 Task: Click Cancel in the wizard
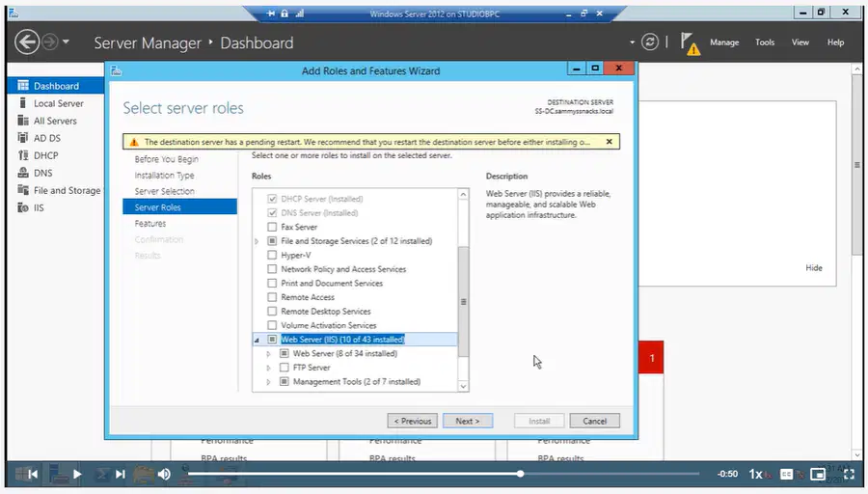[x=594, y=421]
